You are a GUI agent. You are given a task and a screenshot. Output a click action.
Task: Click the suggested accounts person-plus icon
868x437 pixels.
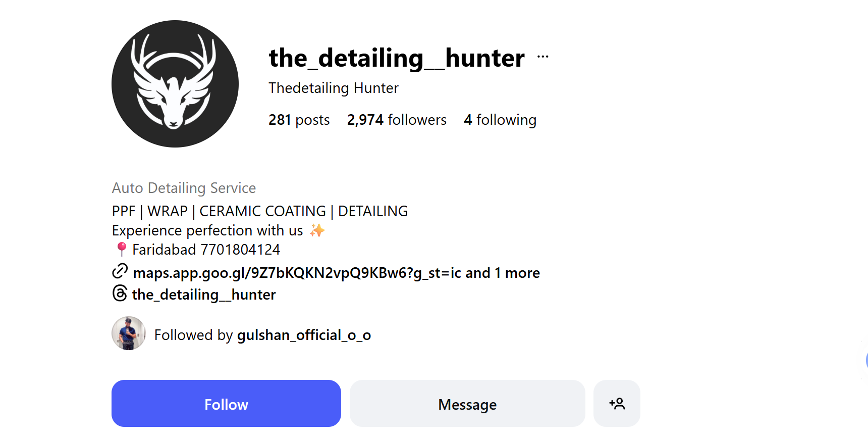point(617,404)
